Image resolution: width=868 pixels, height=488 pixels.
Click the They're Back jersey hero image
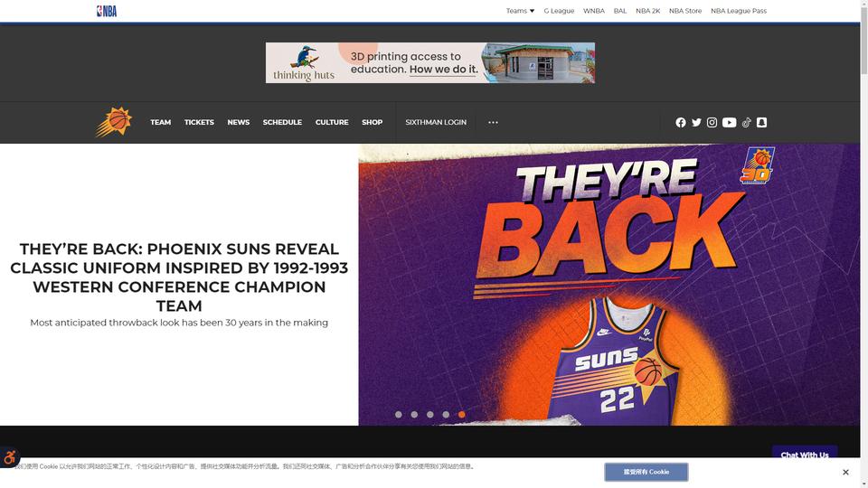pyautogui.click(x=609, y=285)
